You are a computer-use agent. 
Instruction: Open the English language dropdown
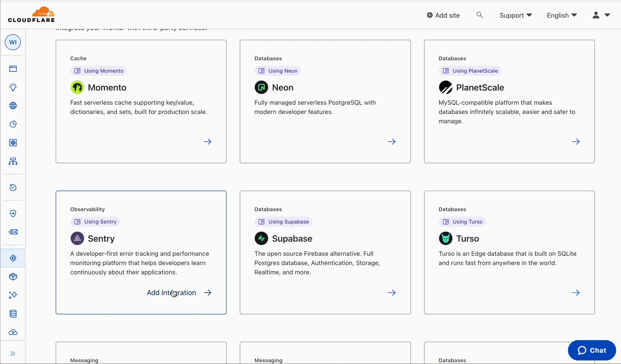click(562, 15)
